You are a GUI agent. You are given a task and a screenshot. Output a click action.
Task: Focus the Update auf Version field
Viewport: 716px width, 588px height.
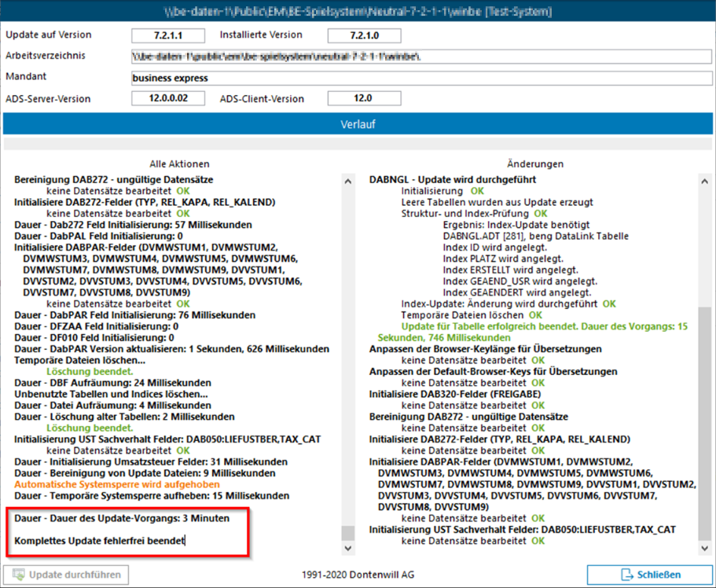click(168, 35)
